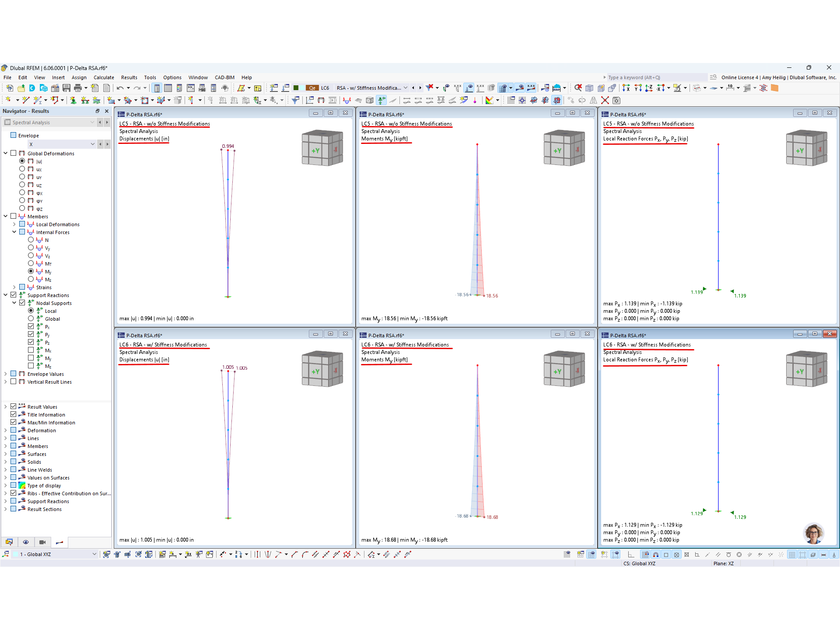The image size is (840, 630).
Task: Click the camera snapshot icon in second toolbar
Action: [332, 99]
